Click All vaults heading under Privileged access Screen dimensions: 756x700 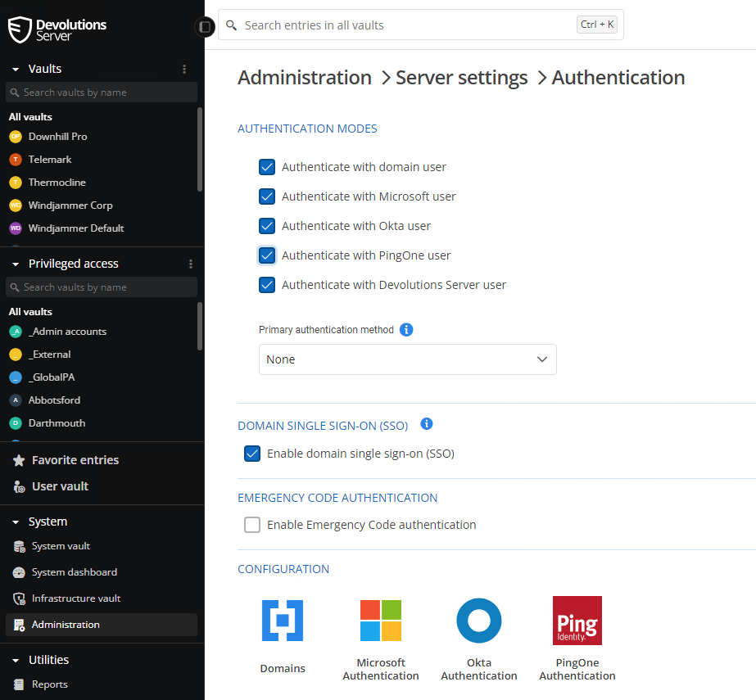tap(30, 311)
